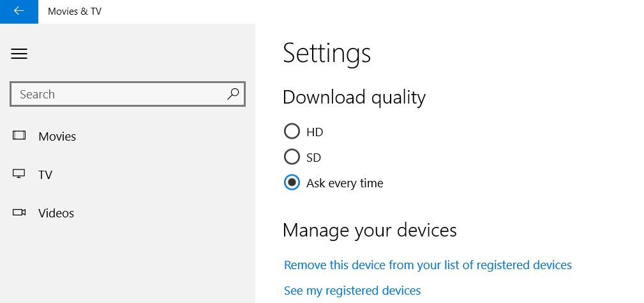Click the blue back arrow button
Image resolution: width=644 pixels, height=303 pixels.
pyautogui.click(x=19, y=12)
